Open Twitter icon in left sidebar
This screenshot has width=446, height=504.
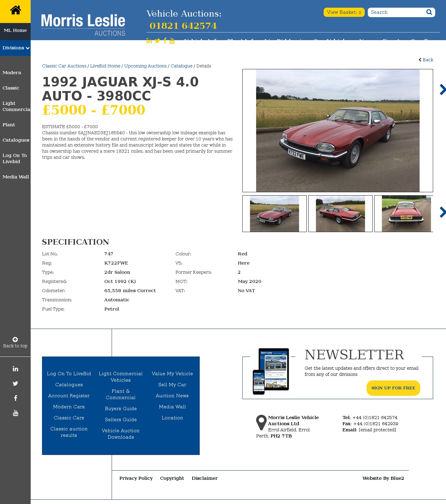tap(15, 384)
